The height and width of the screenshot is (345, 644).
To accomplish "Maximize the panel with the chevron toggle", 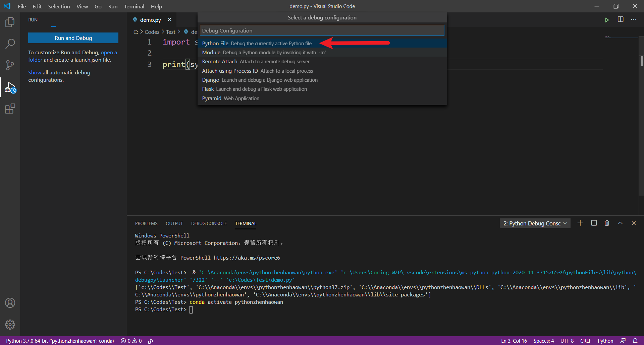I will (x=620, y=223).
